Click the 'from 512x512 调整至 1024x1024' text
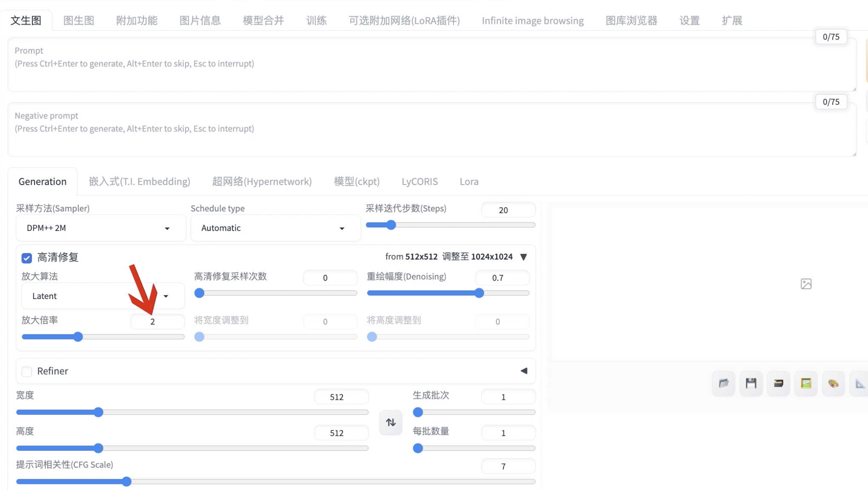 click(x=449, y=257)
